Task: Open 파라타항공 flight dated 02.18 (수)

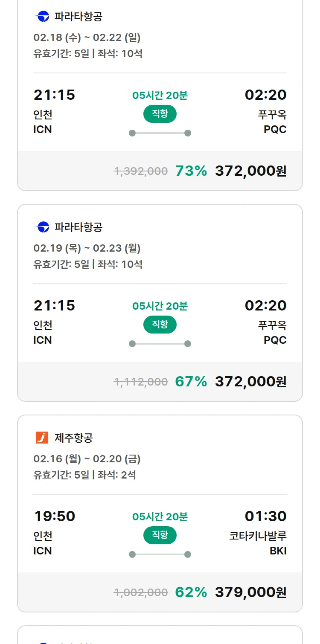Action: pyautogui.click(x=87, y=38)
